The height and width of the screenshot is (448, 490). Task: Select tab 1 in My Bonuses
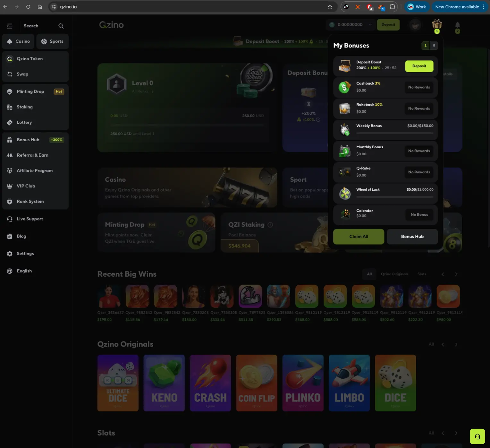[426, 46]
